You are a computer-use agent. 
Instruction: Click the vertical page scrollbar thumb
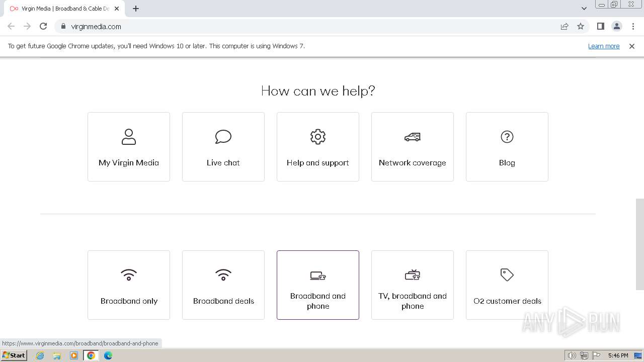point(640,244)
